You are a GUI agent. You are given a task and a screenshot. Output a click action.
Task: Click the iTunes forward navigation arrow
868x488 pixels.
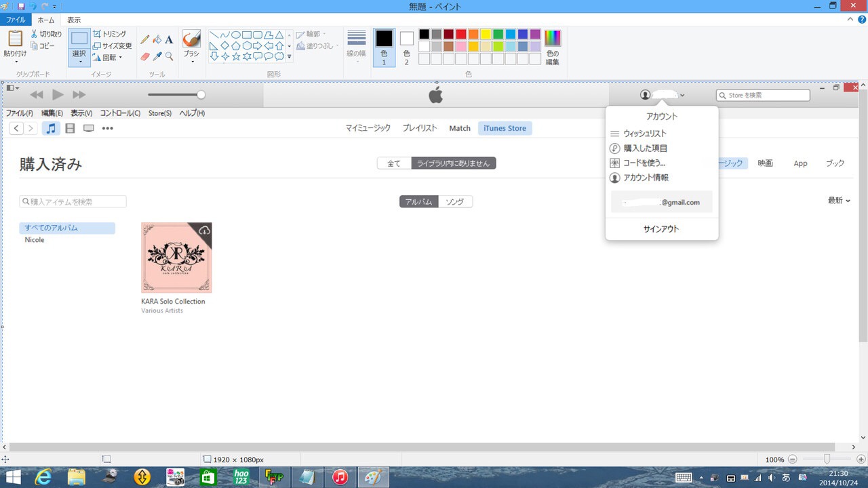tap(31, 128)
